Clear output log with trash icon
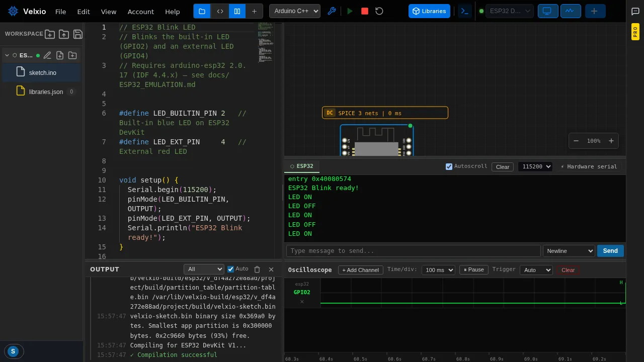The width and height of the screenshot is (644, 362). tap(257, 269)
